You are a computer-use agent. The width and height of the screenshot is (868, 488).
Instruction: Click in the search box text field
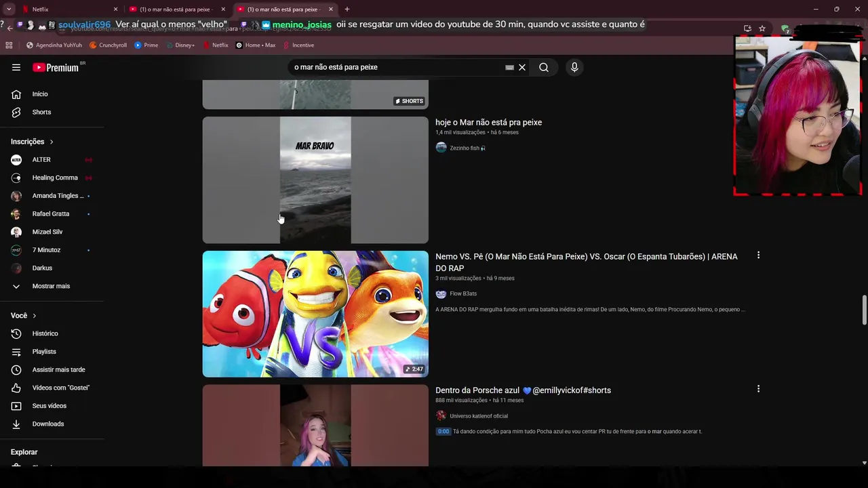tap(397, 67)
